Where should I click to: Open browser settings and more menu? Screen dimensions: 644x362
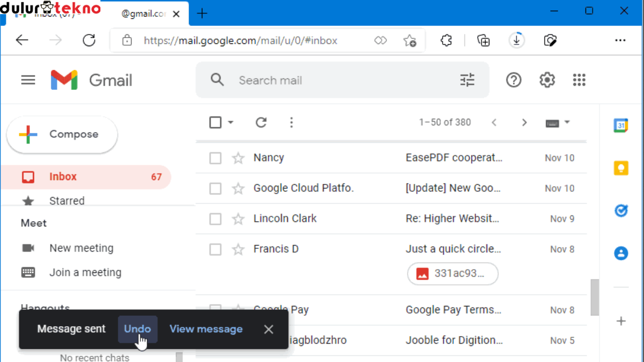pyautogui.click(x=620, y=41)
